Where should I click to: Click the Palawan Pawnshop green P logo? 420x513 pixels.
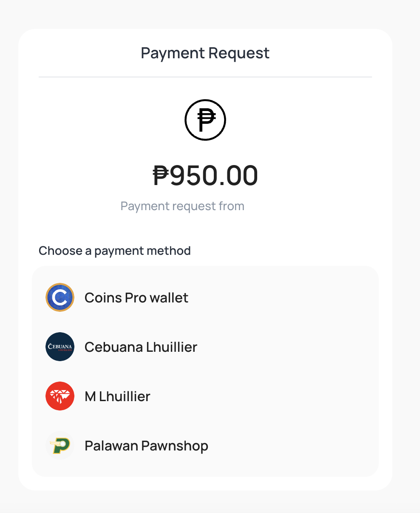pos(60,446)
